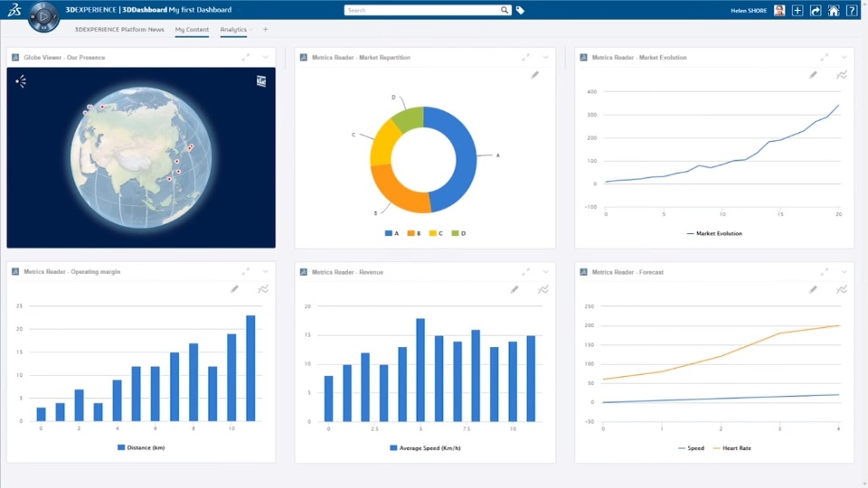The width and height of the screenshot is (868, 488).
Task: Click the search magnifier icon
Action: pyautogui.click(x=505, y=10)
